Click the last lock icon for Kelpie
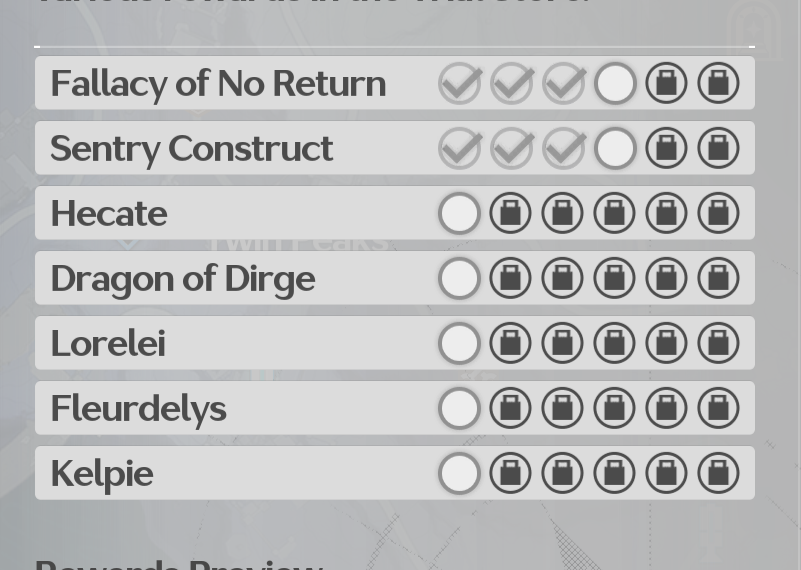The height and width of the screenshot is (570, 801). (x=718, y=472)
